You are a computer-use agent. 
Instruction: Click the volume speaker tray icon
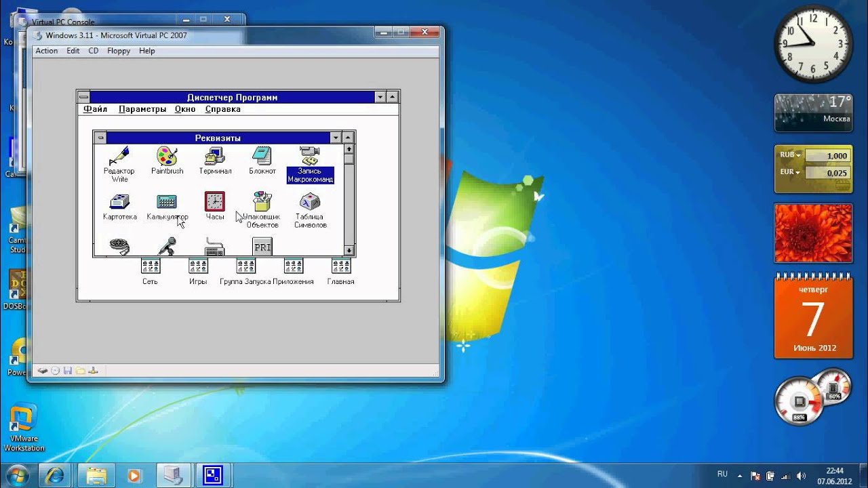pos(802,475)
